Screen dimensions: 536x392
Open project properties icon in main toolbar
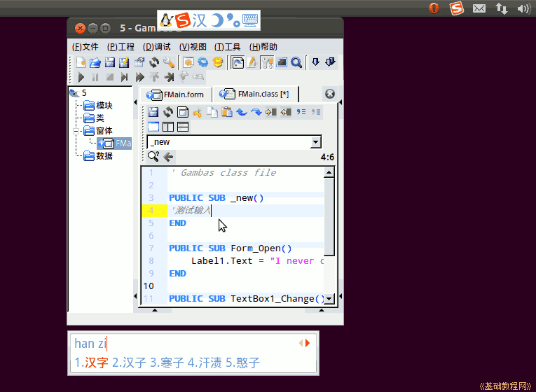[139, 62]
